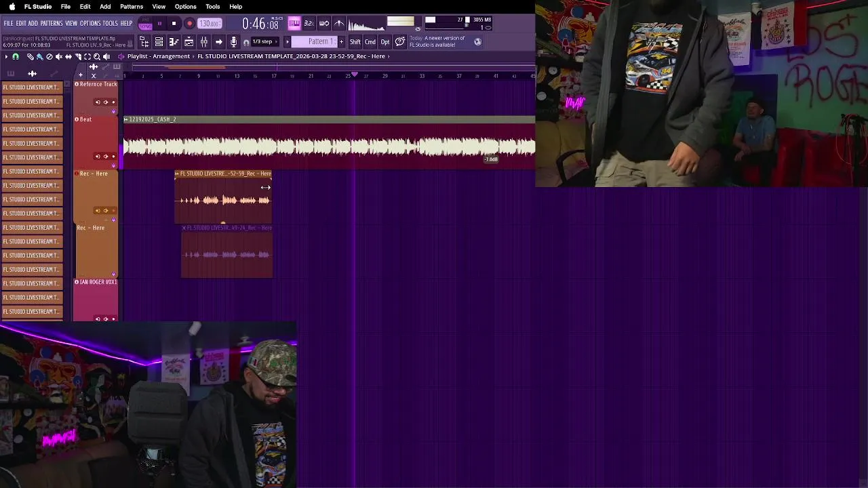The image size is (868, 488).
Task: Click the 0:46:08 time display
Action: tap(261, 24)
